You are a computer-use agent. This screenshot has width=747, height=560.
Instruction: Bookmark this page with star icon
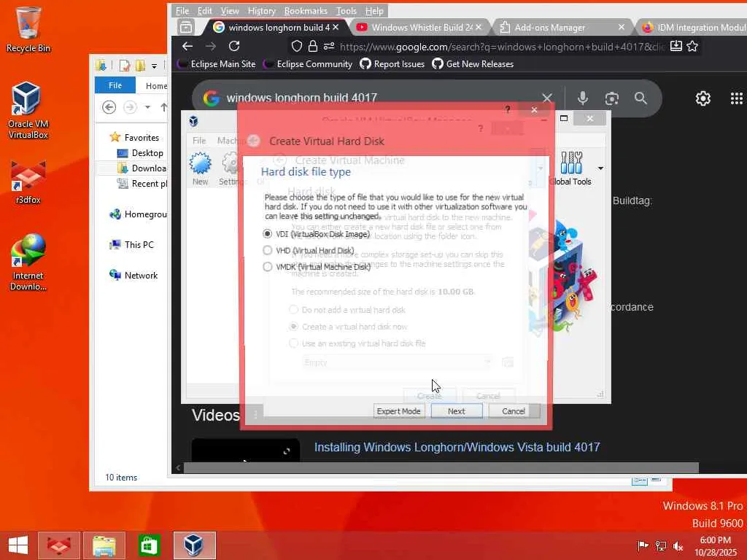[x=693, y=46]
